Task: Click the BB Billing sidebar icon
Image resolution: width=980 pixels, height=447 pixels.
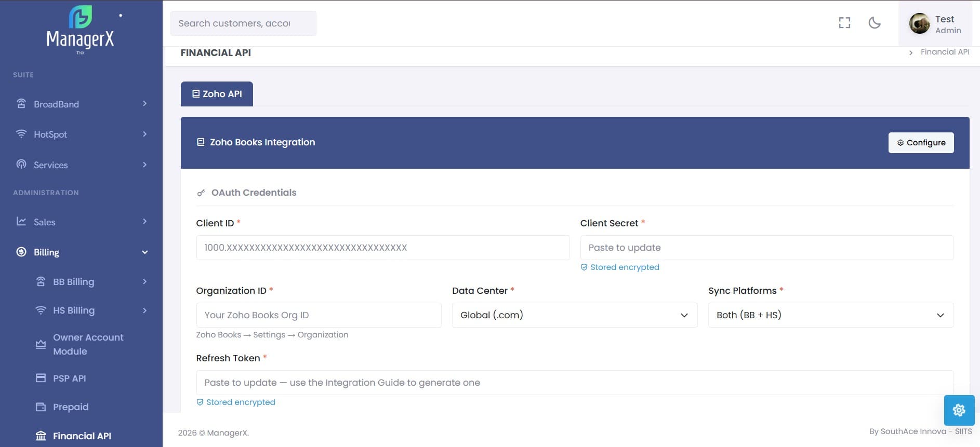Action: click(x=41, y=281)
